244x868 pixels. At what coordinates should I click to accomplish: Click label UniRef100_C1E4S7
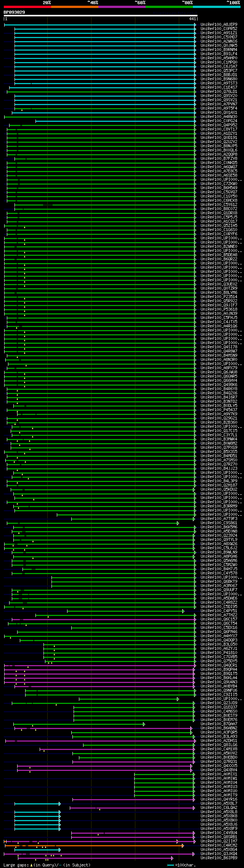(x=219, y=88)
